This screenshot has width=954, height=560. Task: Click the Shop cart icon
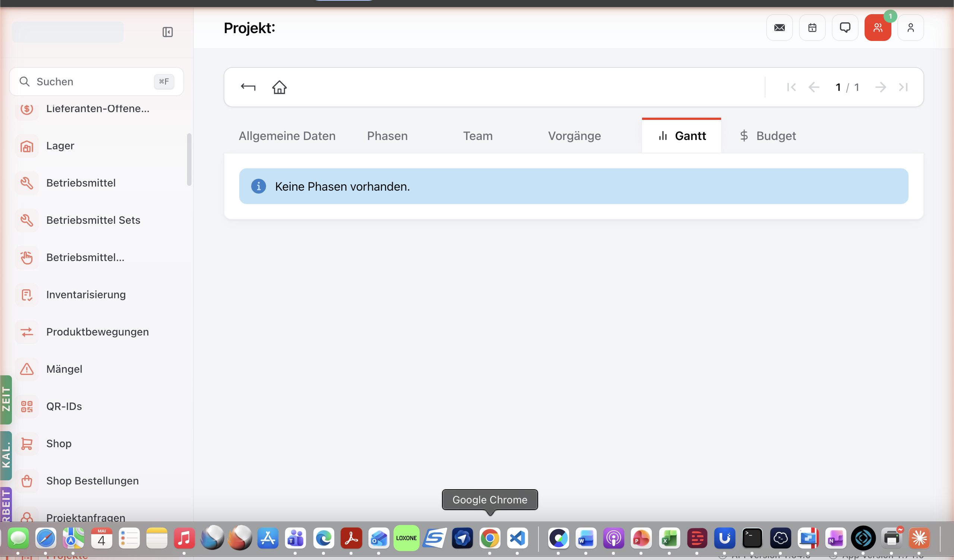pos(27,444)
